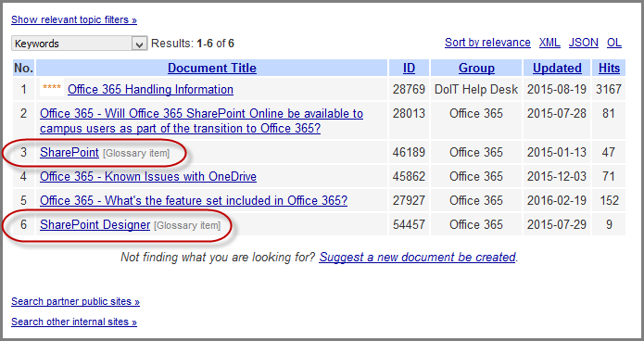Viewport: 644px width, 341px height.
Task: Click updated date 2015-08-19
Action: click(557, 90)
